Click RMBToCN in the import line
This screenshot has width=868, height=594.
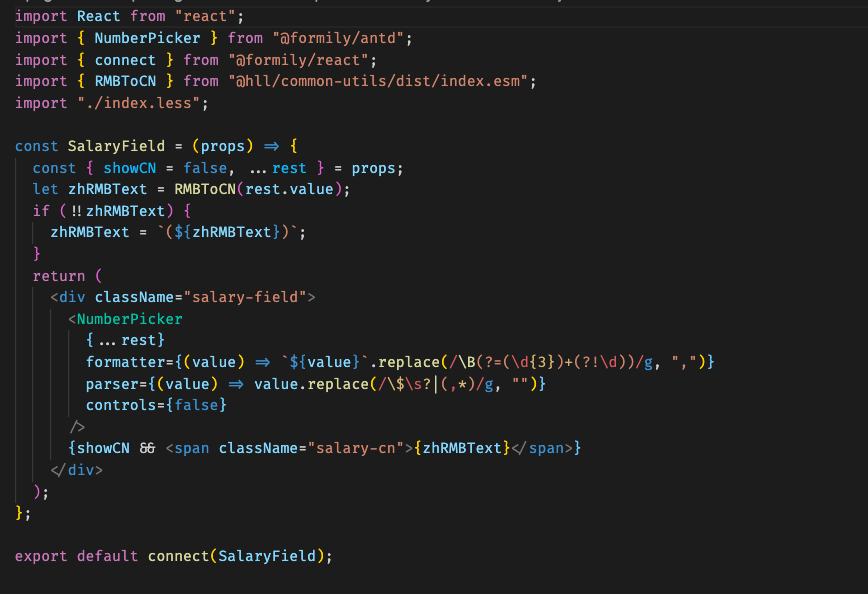(x=125, y=81)
